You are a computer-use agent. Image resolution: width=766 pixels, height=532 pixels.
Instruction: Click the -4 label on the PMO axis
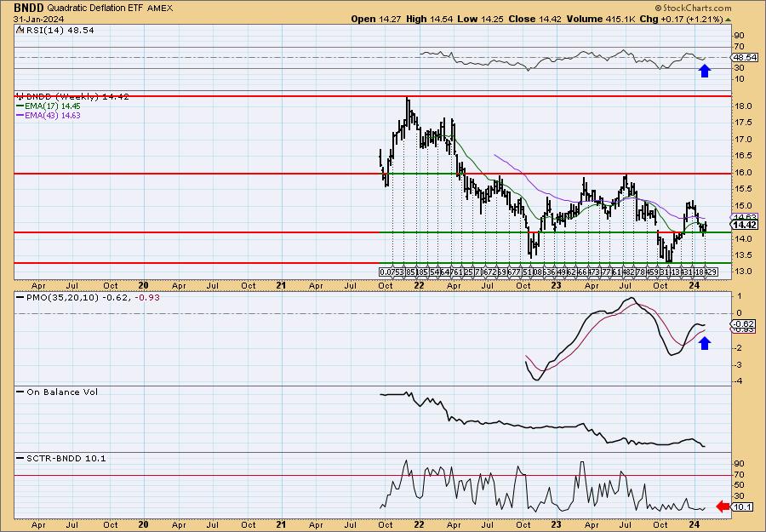click(740, 381)
